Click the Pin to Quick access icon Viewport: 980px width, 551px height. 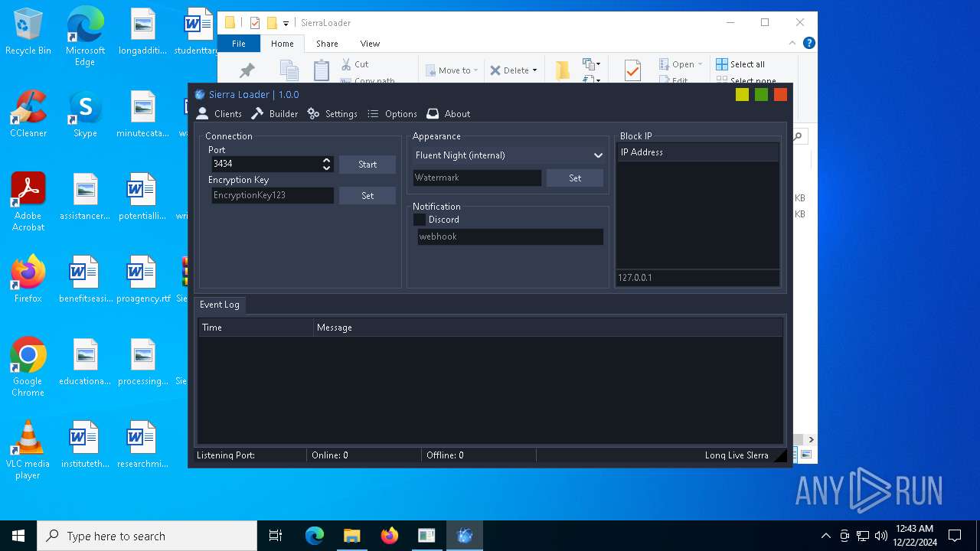click(247, 70)
